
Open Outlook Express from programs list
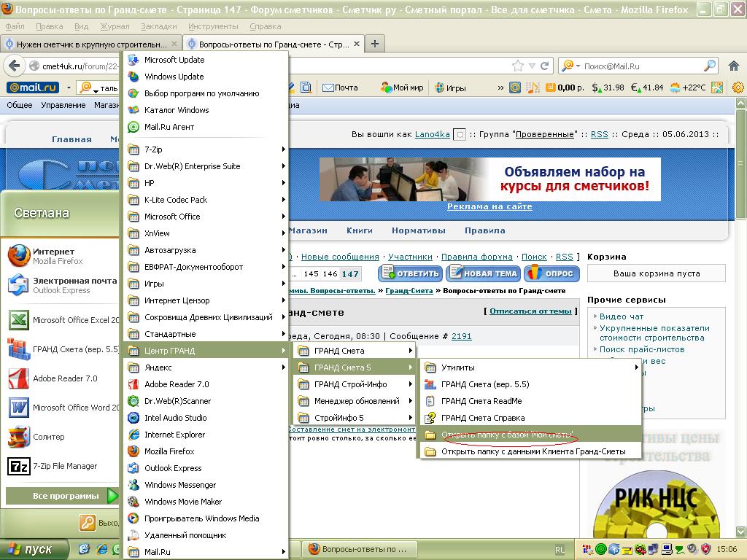[206, 468]
